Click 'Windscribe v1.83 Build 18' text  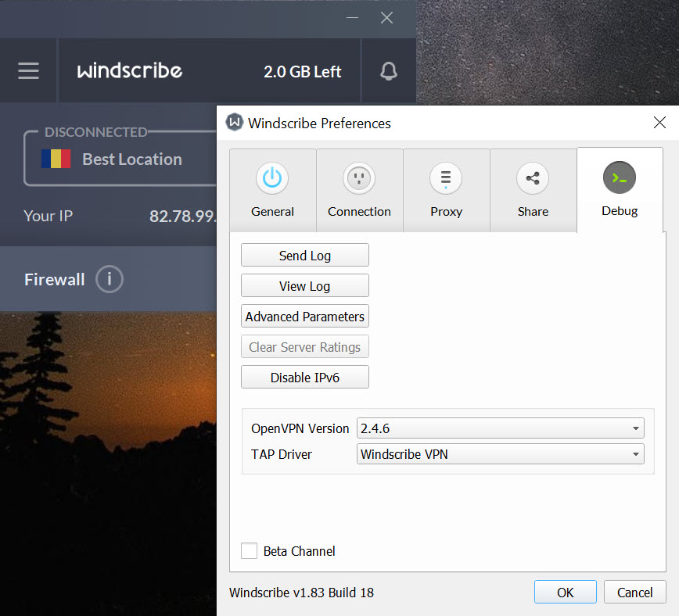(301, 593)
